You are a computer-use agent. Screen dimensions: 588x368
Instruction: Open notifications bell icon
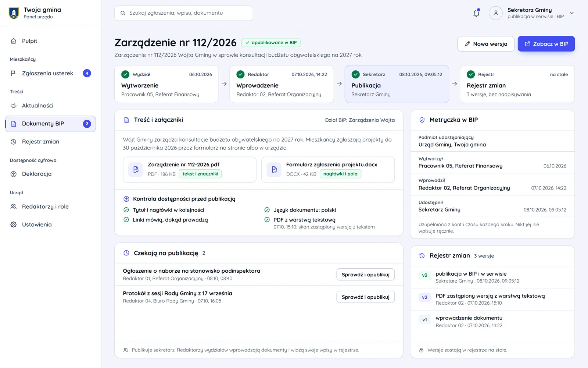tap(476, 13)
